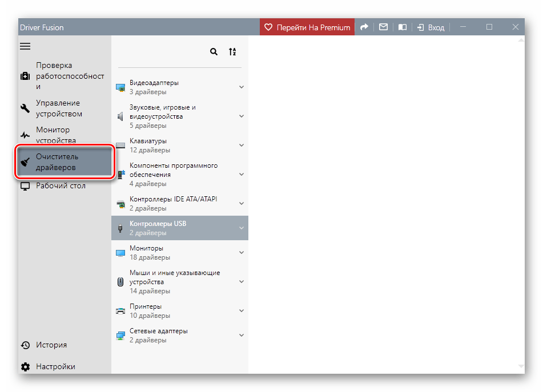Click the Перейти На Premium button

tap(307, 27)
